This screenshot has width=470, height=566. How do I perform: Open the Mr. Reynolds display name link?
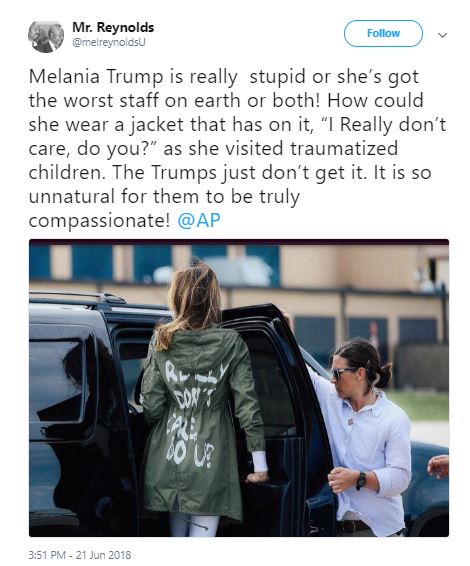[113, 27]
